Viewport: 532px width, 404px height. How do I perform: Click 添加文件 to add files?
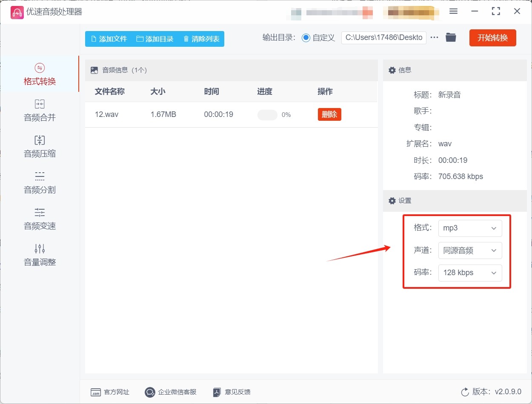(x=109, y=39)
